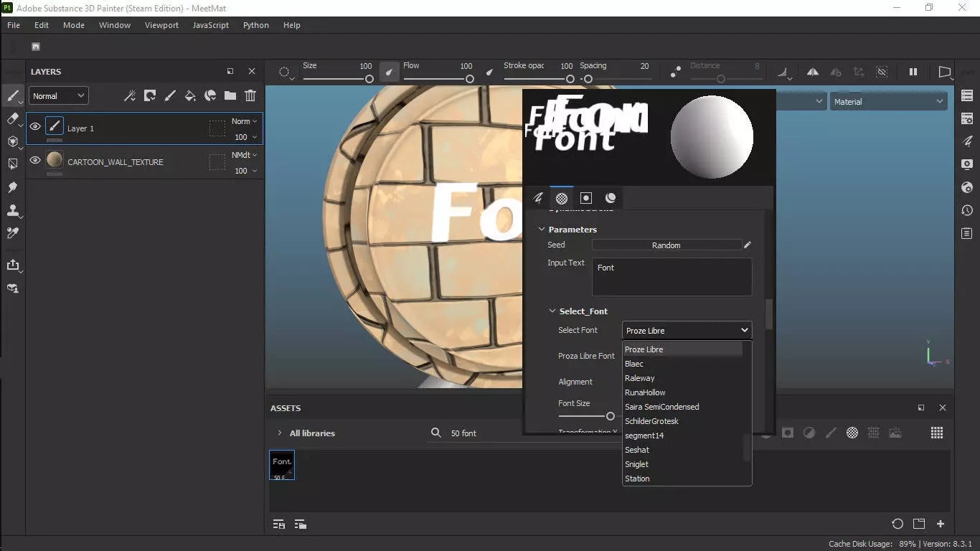
Task: Add a new paint layer
Action: (x=170, y=95)
